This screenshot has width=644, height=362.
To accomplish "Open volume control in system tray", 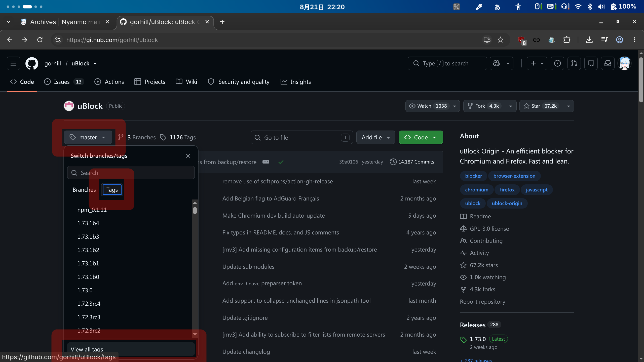I will click(601, 7).
